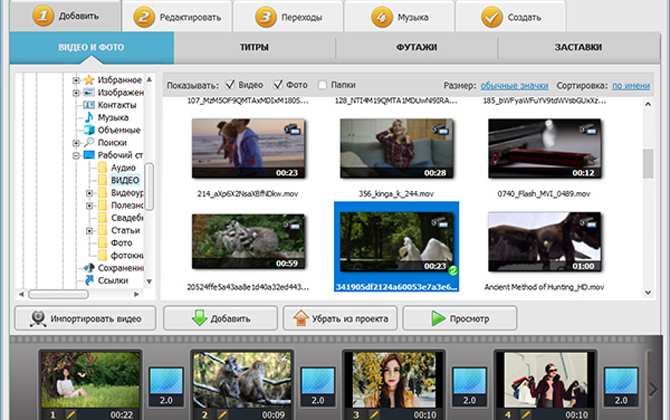Enable the Папки checkbox
This screenshot has width=670, height=420.
(323, 85)
